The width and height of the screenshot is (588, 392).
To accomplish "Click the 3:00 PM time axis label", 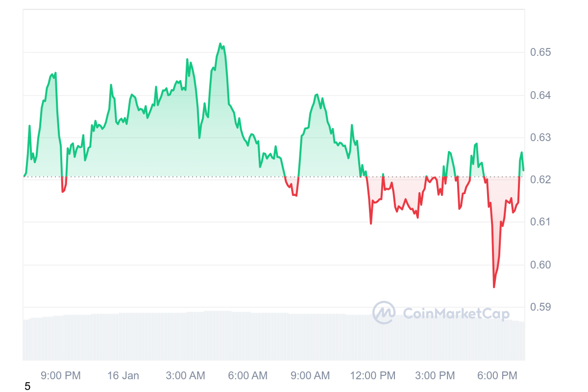I will (435, 376).
